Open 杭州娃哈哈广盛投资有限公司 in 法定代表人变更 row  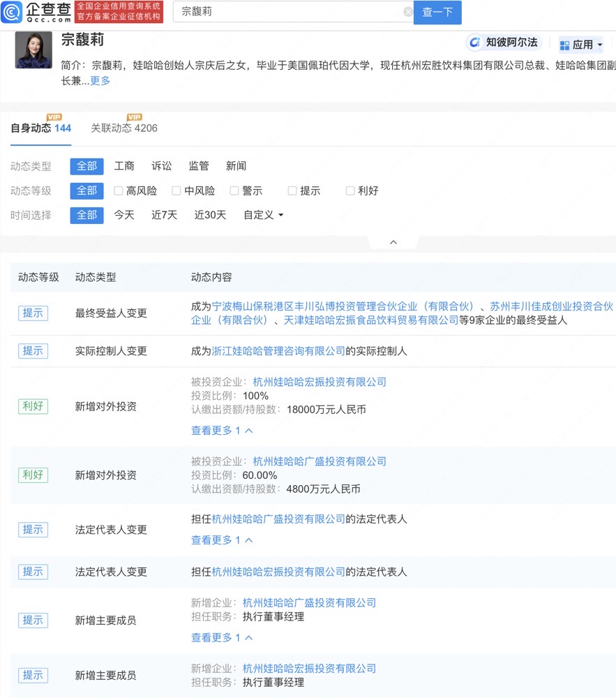278,519
